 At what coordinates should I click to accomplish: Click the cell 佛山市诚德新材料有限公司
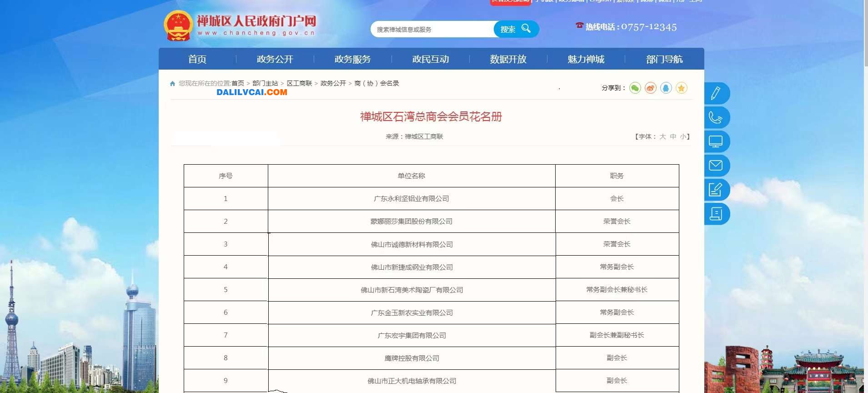[412, 244]
